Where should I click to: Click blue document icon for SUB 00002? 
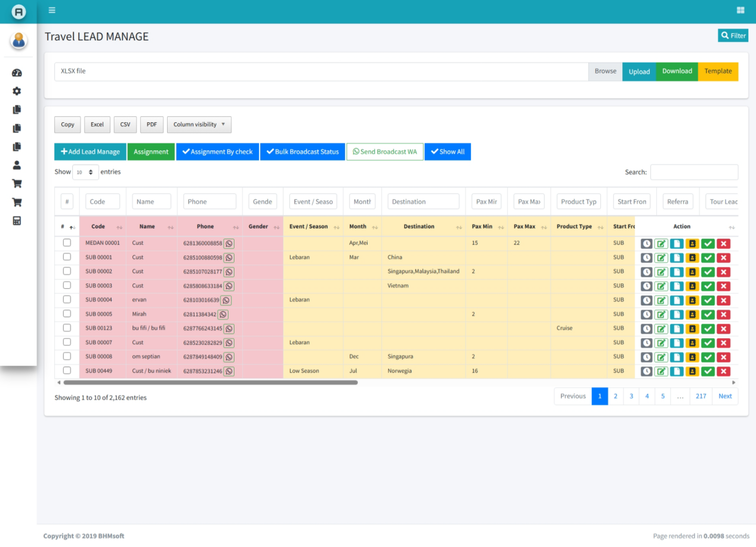click(677, 272)
